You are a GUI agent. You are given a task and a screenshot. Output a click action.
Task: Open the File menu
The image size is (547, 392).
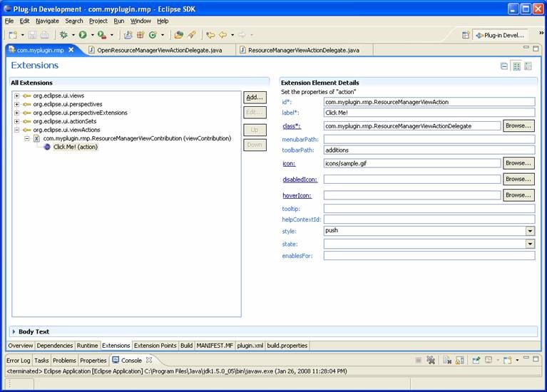click(9, 21)
